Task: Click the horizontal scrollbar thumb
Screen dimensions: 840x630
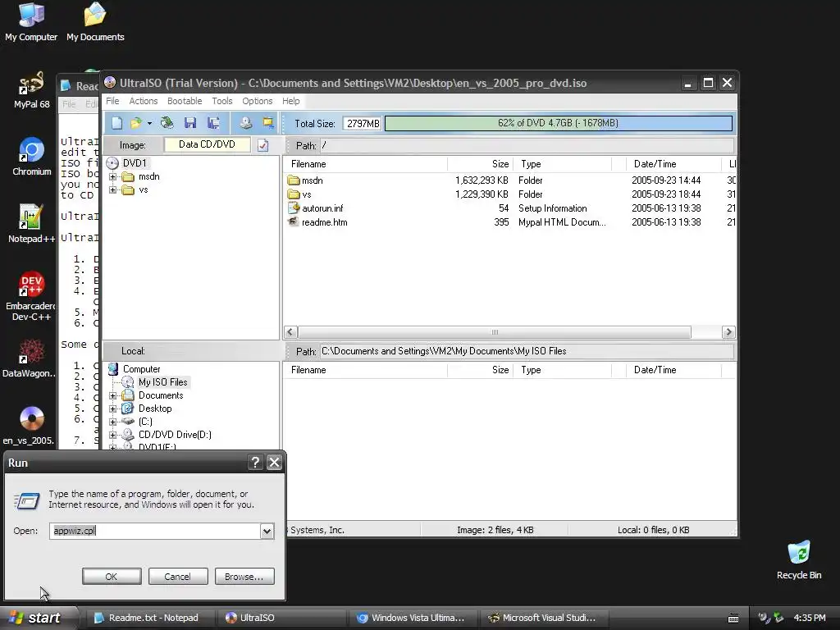Action: point(495,332)
